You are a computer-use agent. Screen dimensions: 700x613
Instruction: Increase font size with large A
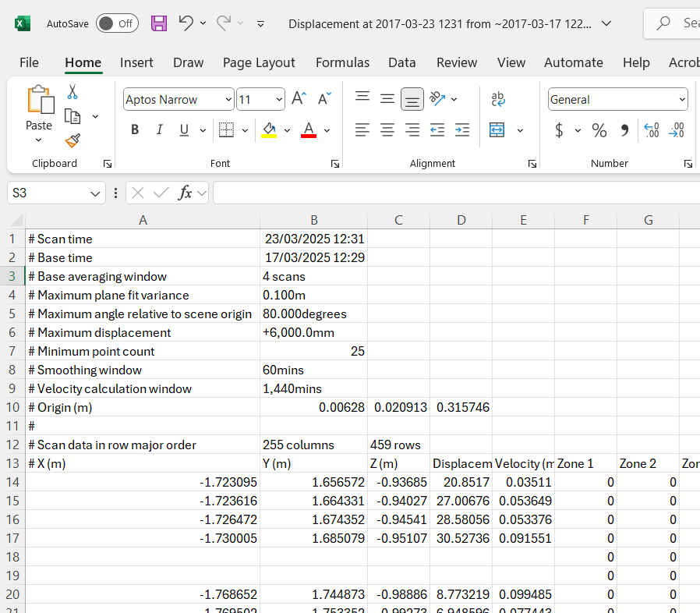(299, 98)
